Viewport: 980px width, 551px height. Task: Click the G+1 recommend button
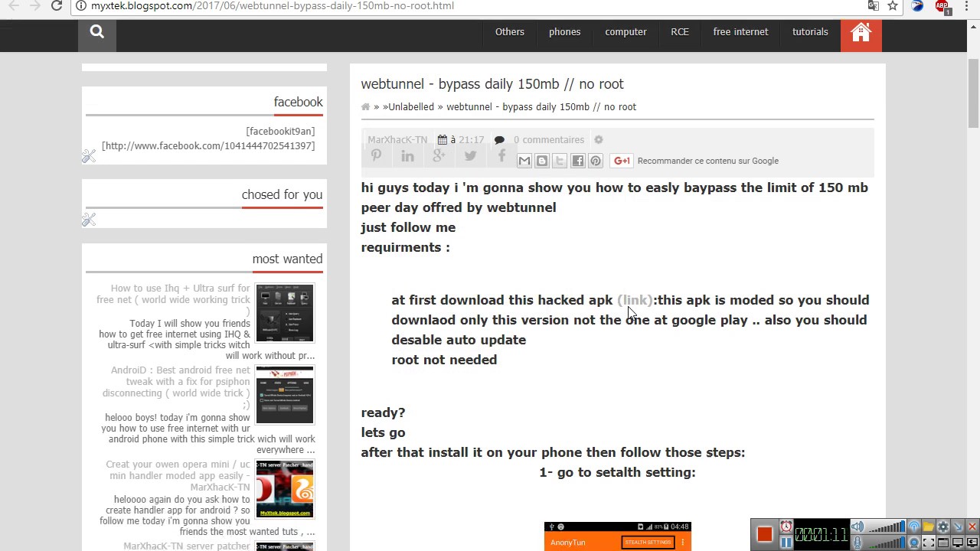click(x=622, y=161)
